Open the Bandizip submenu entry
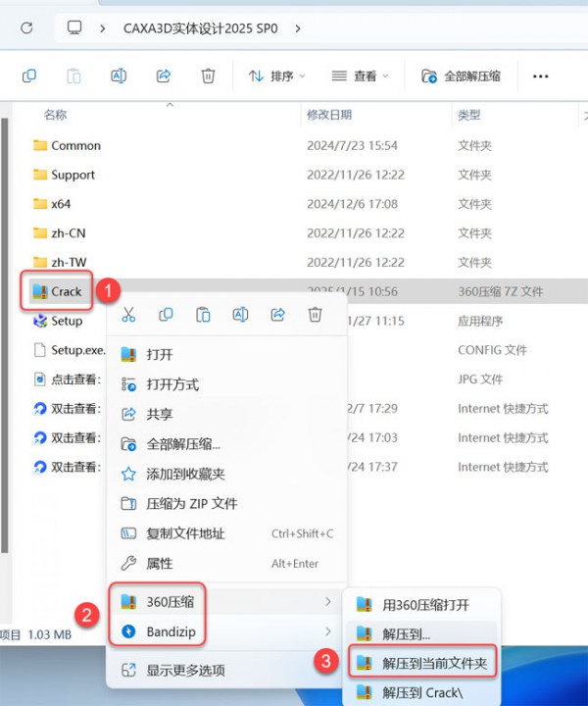 tap(226, 631)
